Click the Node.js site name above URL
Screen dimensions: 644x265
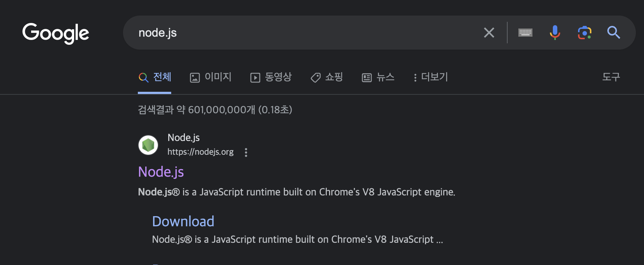click(x=183, y=138)
